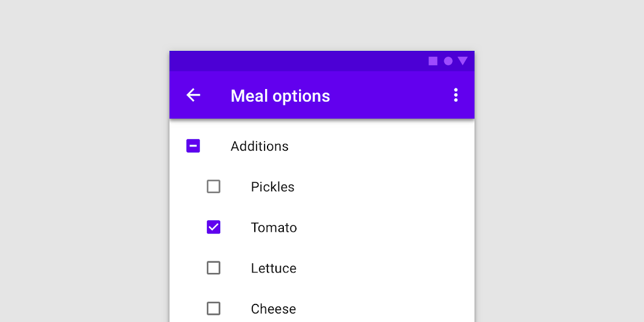The width and height of the screenshot is (644, 322).
Task: Select the Pickles label
Action: (272, 187)
